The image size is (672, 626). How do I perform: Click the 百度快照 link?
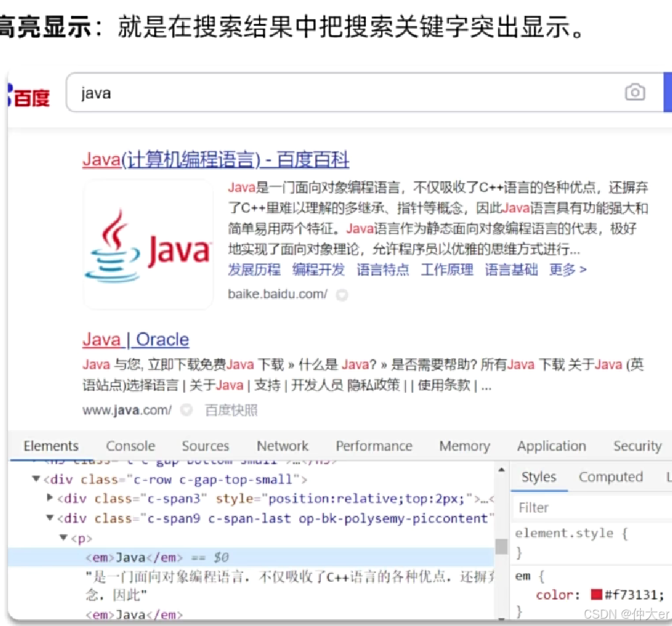click(231, 410)
